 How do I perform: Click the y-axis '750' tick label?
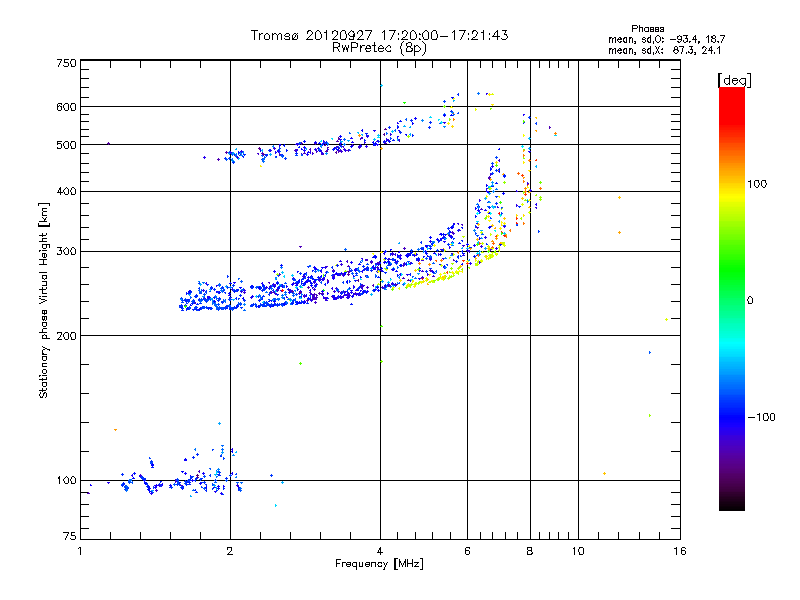click(x=67, y=63)
